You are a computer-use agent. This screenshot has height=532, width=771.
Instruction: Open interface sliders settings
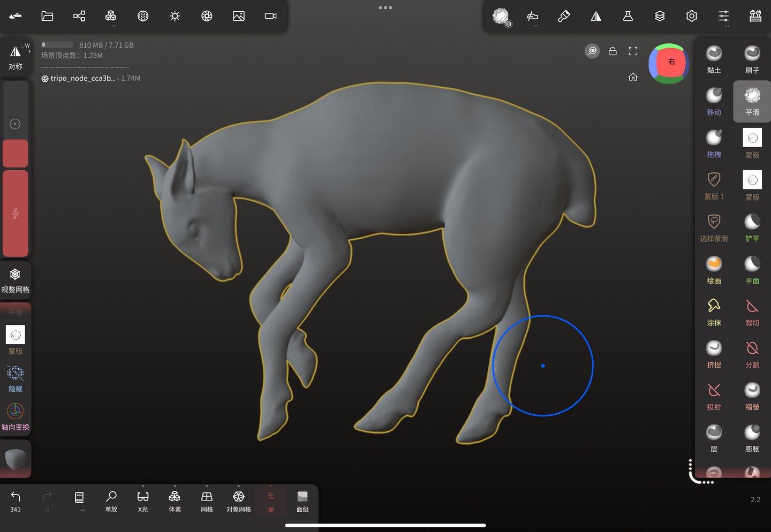pos(724,16)
